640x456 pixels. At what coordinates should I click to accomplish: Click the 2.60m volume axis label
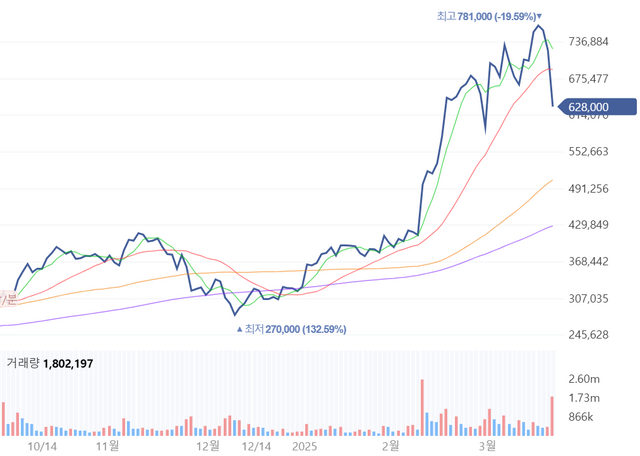tap(583, 379)
